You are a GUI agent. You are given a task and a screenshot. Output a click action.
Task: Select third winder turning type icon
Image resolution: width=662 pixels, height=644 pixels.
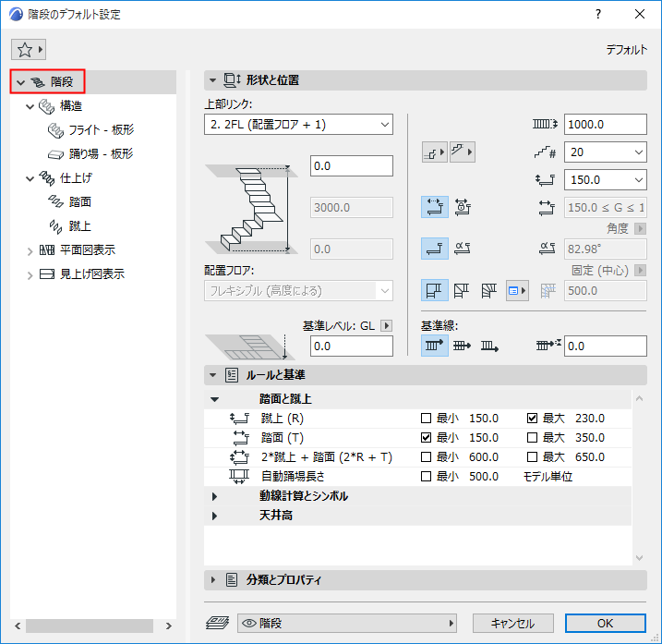pyautogui.click(x=489, y=290)
